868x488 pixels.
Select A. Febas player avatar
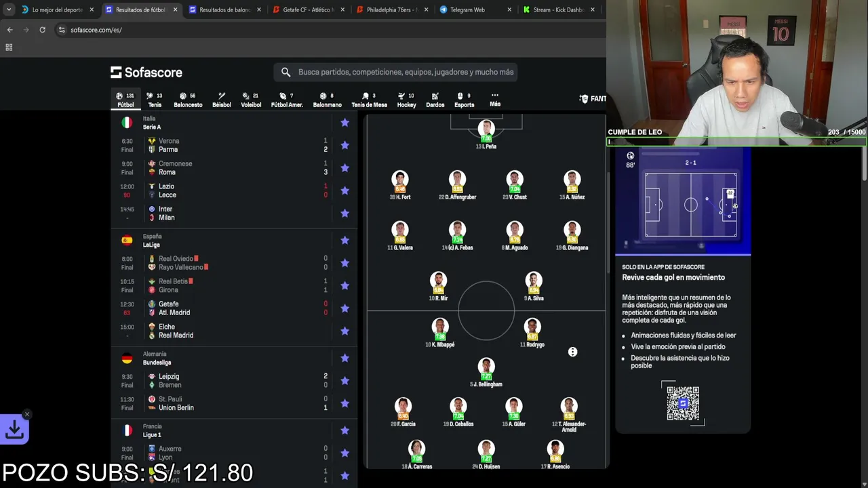click(x=458, y=230)
